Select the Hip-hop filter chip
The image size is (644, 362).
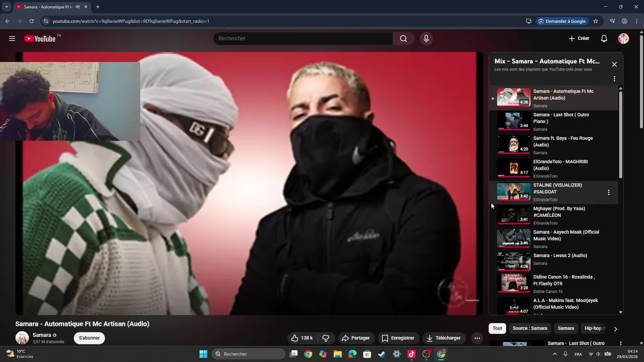click(594, 328)
